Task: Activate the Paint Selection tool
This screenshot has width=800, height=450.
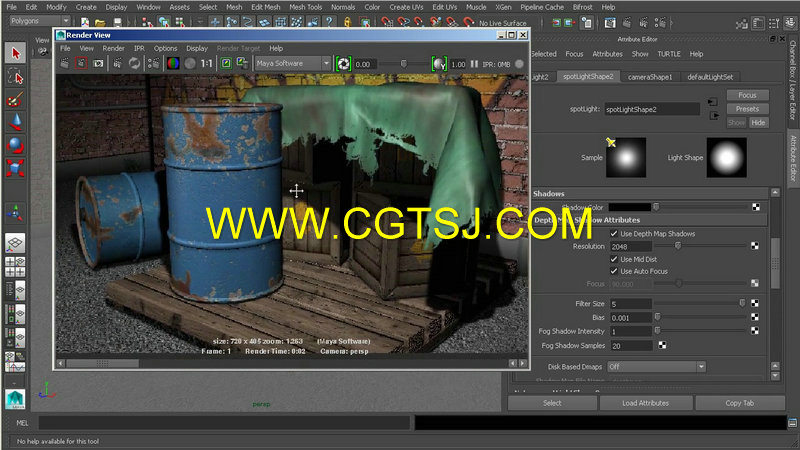Action: [15, 99]
